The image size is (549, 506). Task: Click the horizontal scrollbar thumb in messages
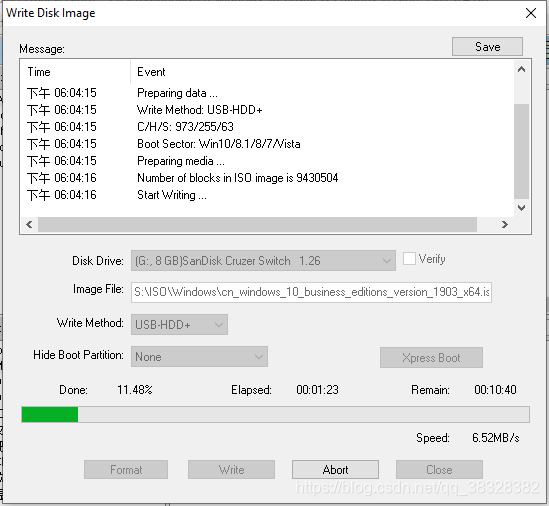click(257, 224)
